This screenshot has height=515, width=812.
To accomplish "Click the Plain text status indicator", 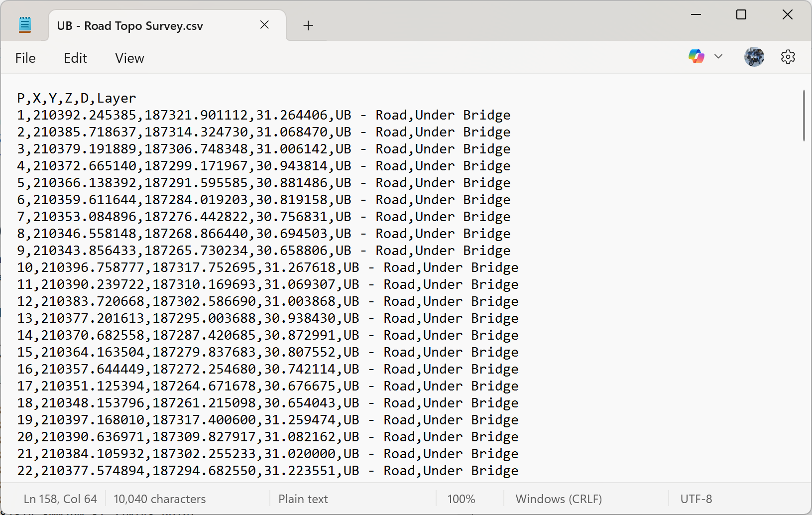I will (303, 499).
